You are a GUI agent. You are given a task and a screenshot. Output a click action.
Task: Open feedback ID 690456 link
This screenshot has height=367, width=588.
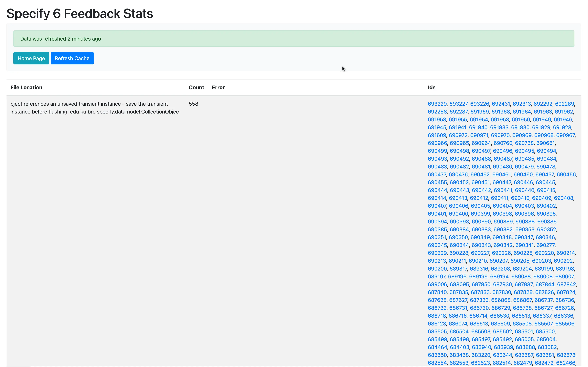point(566,175)
